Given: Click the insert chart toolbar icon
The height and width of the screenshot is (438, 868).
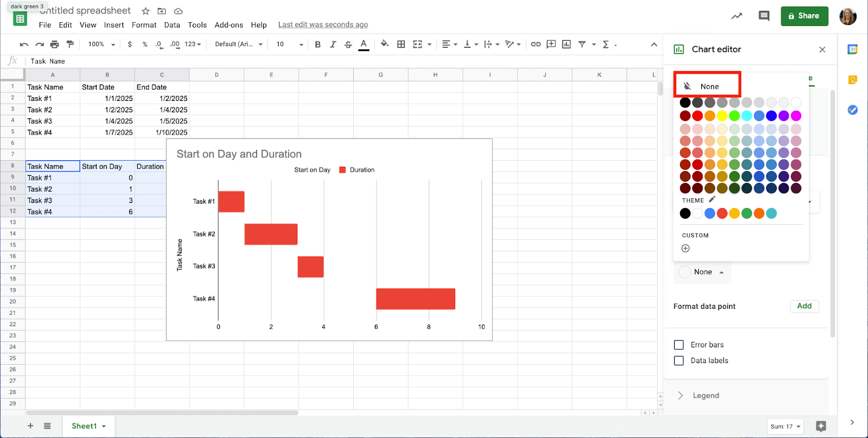Looking at the screenshot, I should (566, 45).
